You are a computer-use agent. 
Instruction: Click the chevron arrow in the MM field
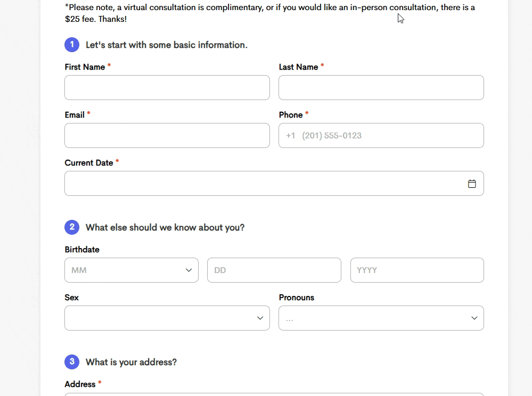pyautogui.click(x=189, y=270)
